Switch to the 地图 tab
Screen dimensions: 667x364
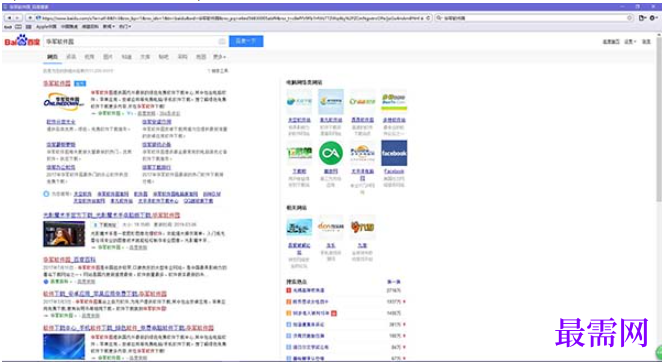tap(201, 57)
